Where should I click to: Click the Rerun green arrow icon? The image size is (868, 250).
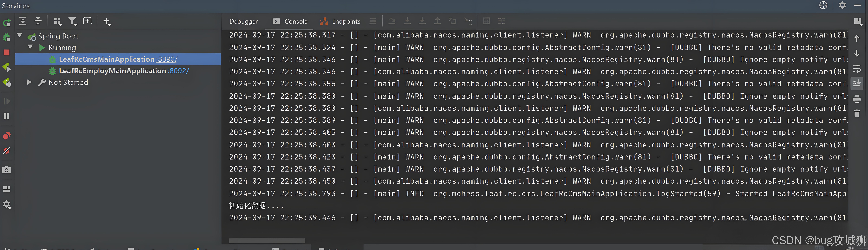[x=7, y=22]
